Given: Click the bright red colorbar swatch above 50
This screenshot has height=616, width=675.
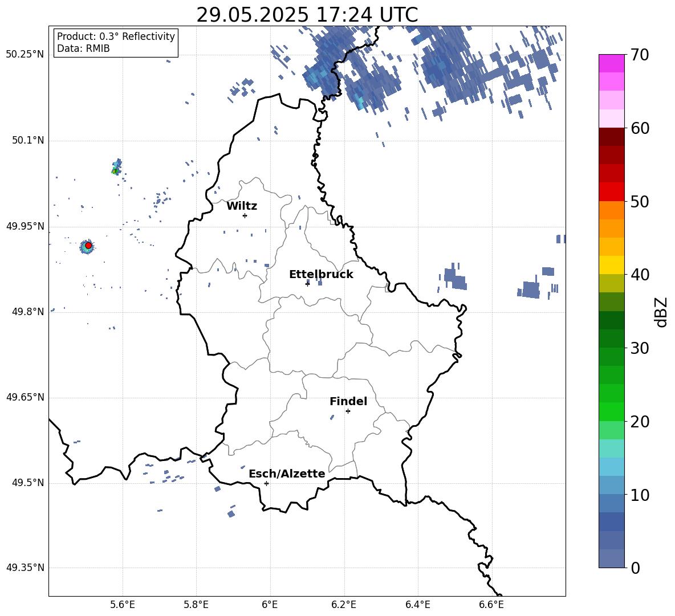Looking at the screenshot, I should point(611,192).
